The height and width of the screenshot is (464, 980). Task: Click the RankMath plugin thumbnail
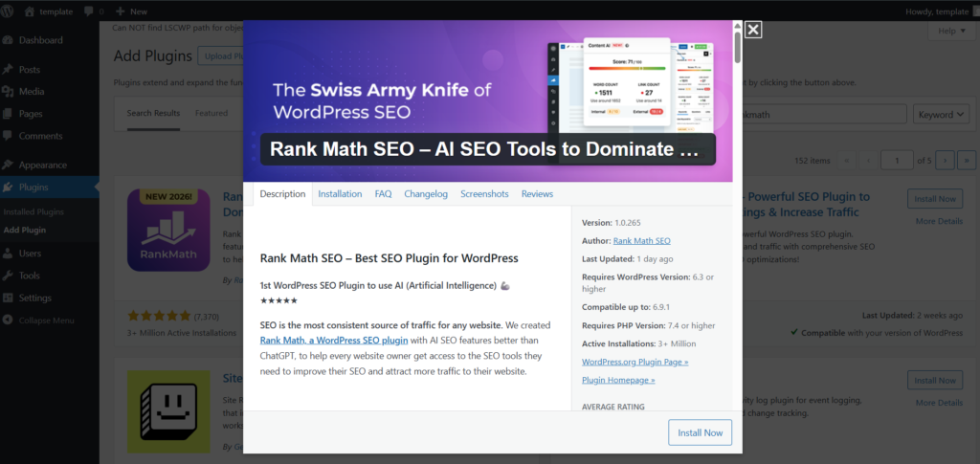[x=168, y=230]
